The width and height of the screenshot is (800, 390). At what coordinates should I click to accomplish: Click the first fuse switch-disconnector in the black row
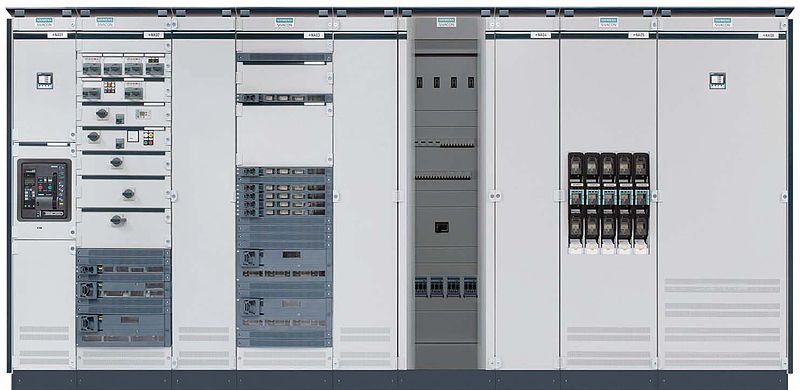[x=576, y=203]
